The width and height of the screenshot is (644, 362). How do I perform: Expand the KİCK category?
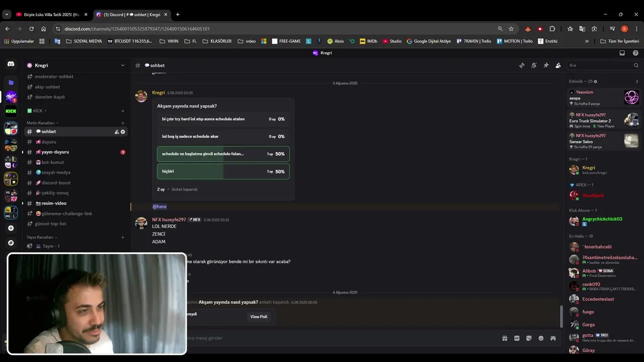point(37,111)
